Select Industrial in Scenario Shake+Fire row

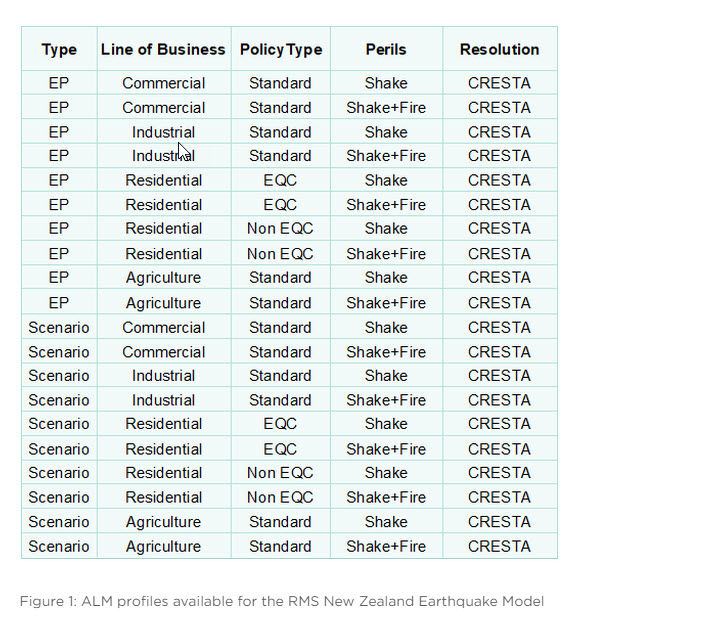(163, 400)
